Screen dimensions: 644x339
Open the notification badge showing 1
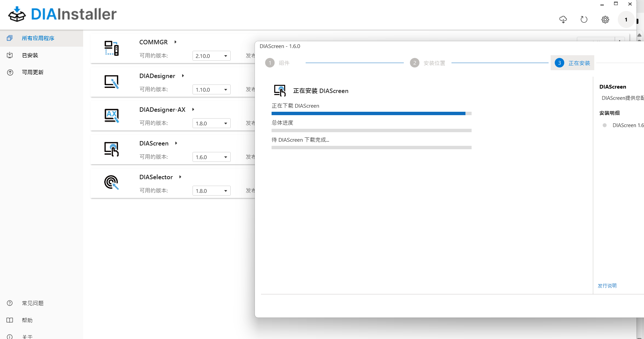pos(626,19)
